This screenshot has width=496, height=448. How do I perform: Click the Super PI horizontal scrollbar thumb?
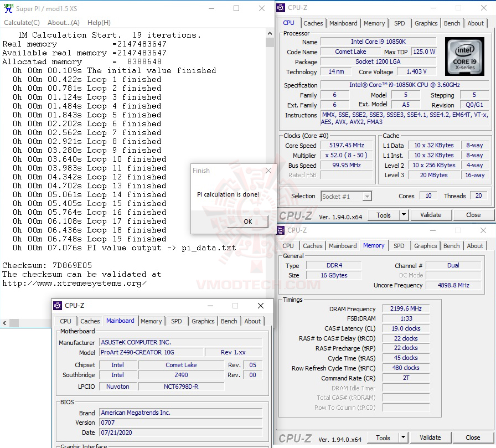14,323
